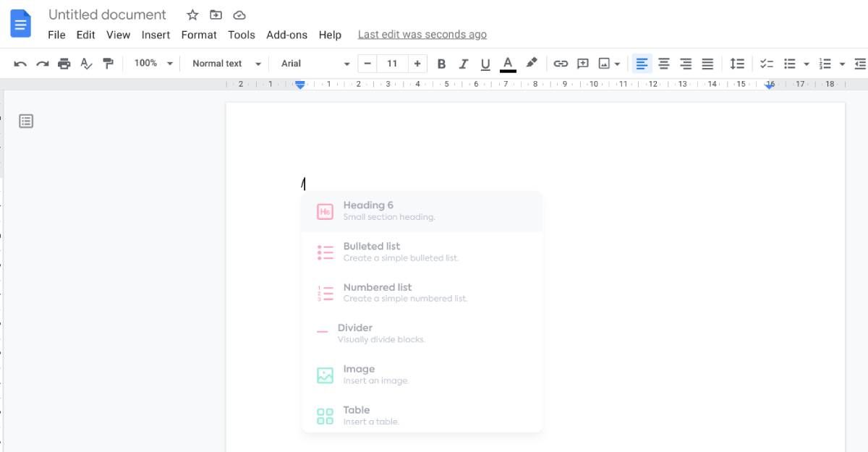The height and width of the screenshot is (452, 868).
Task: Enable underline formatting
Action: (485, 64)
